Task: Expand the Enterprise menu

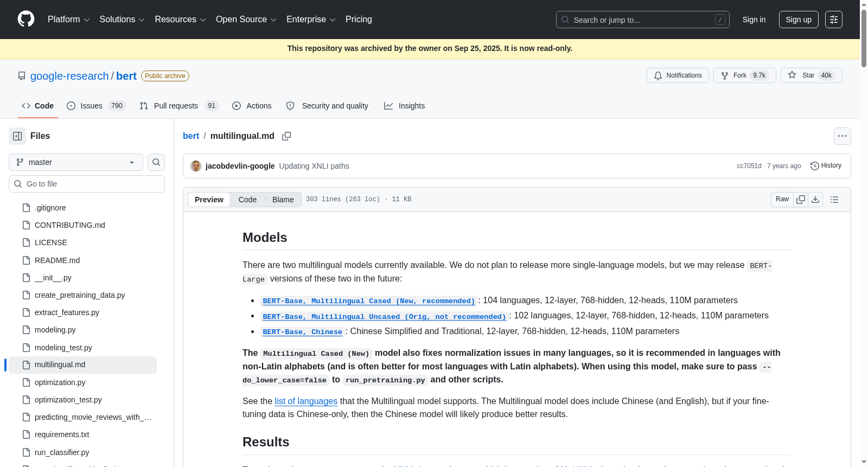Action: pyautogui.click(x=311, y=20)
